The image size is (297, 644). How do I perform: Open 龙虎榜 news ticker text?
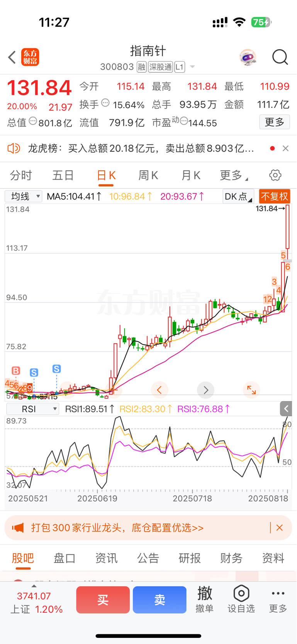pyautogui.click(x=141, y=149)
